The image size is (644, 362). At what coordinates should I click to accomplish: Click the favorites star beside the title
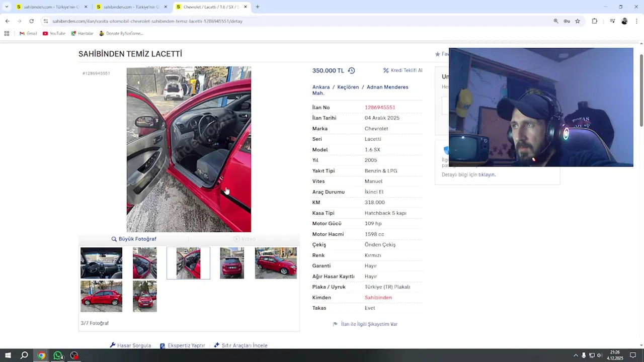(438, 54)
